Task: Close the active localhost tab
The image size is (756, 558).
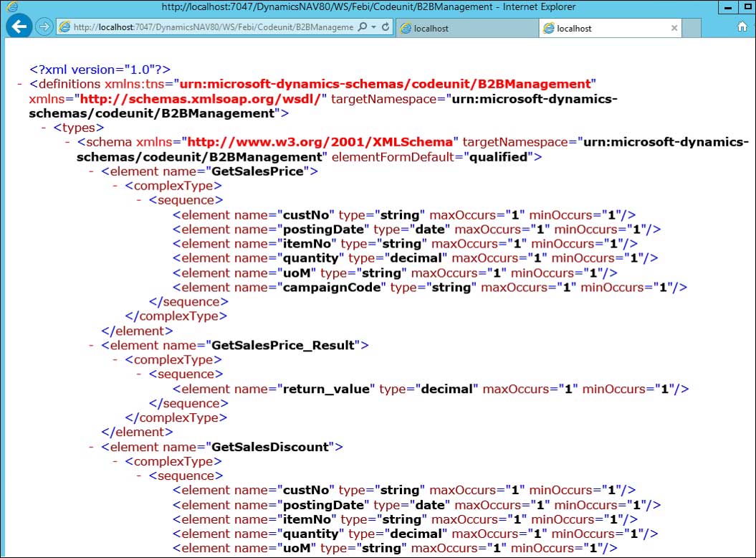Action: click(674, 28)
